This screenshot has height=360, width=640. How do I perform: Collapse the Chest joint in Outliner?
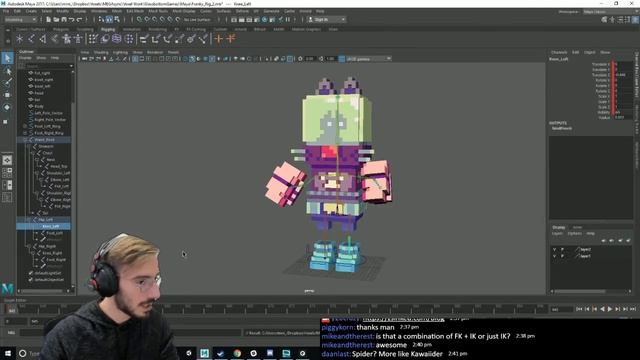pos(33,153)
